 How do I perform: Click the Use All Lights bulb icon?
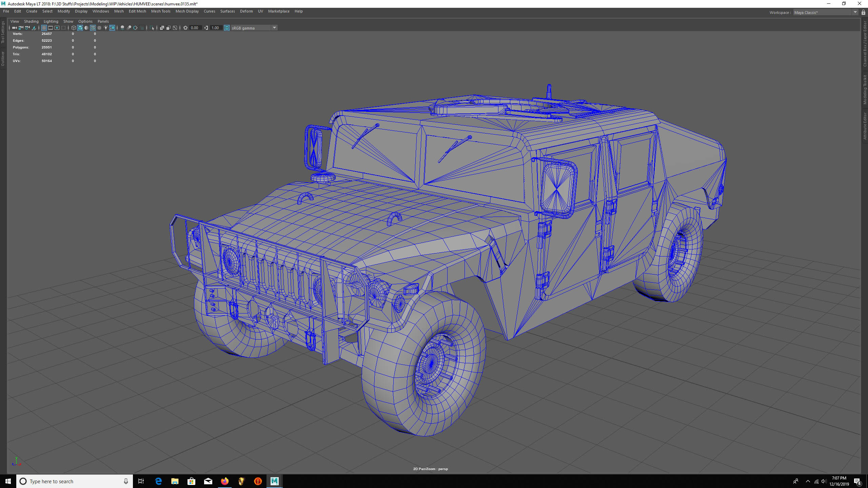(106, 28)
